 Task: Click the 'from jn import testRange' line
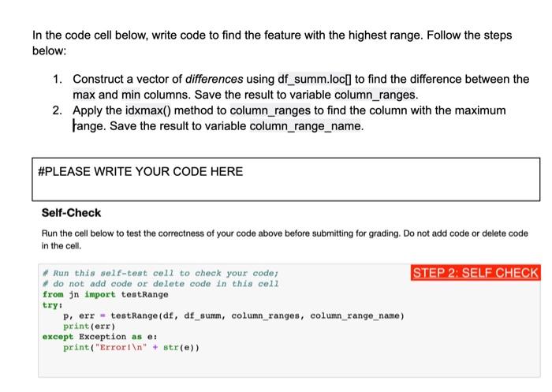[x=105, y=294]
